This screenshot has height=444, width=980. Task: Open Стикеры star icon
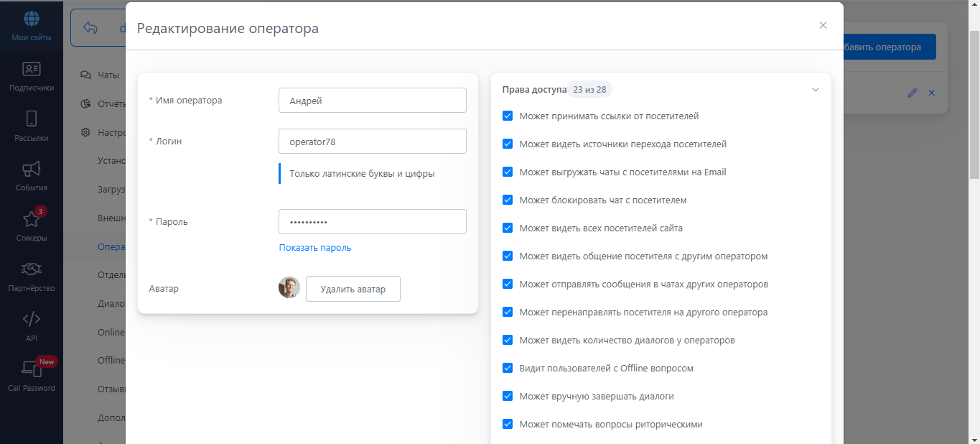coord(32,220)
